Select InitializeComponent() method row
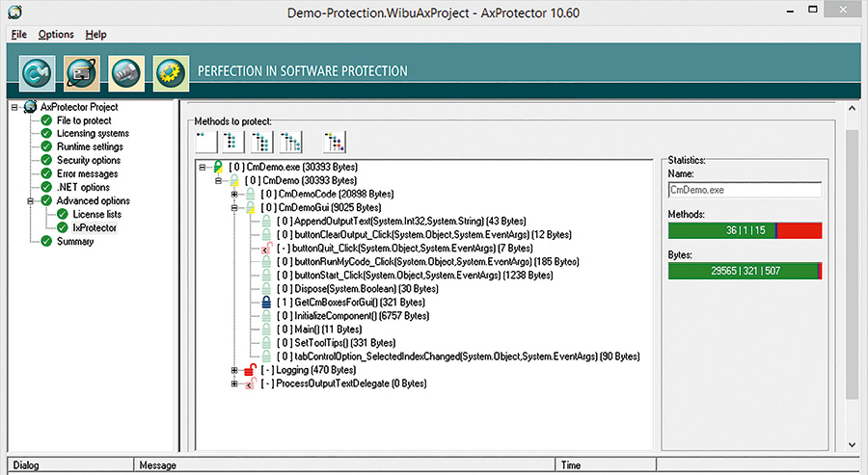Image resolution: width=868 pixels, height=475 pixels. coord(353,316)
